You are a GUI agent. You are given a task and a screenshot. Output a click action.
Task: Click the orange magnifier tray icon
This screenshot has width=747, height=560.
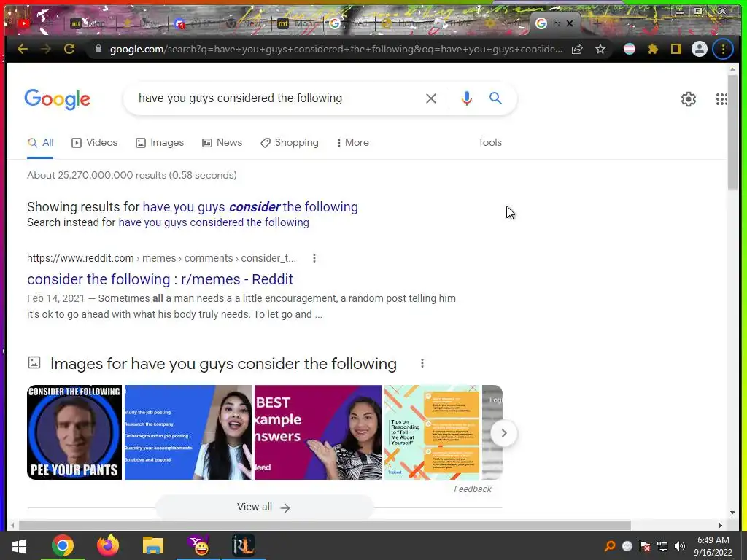[x=610, y=546]
